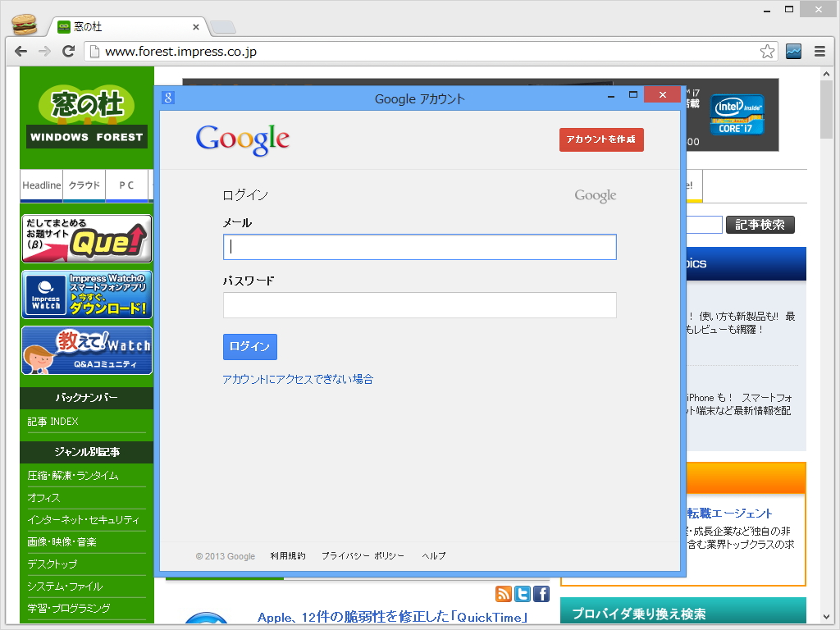The image size is (840, 630).
Task: Click the Twitter share icon
Action: (x=522, y=593)
